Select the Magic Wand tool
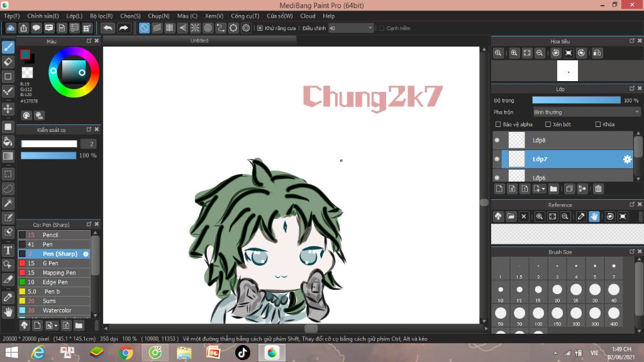Screen dimensions: 644x362 [8, 203]
